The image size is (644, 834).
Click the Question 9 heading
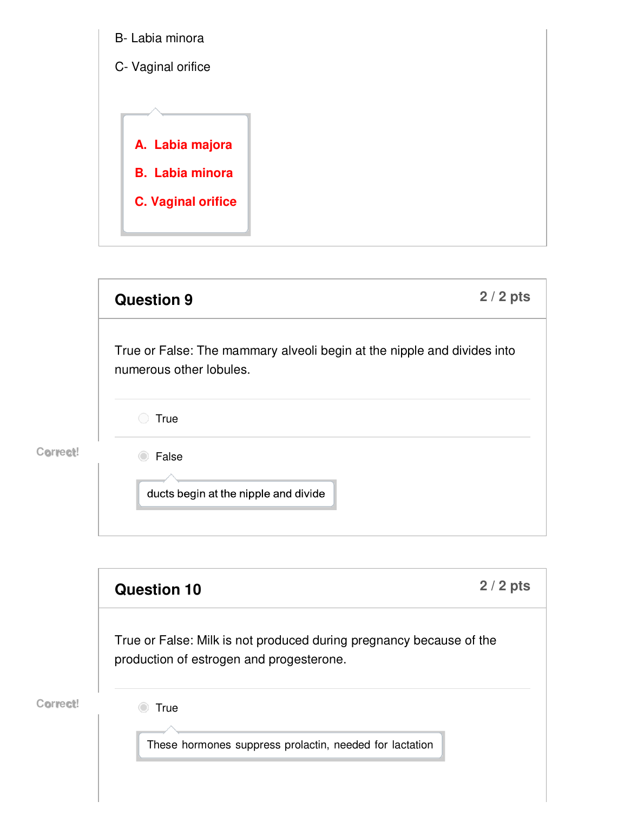point(154,300)
